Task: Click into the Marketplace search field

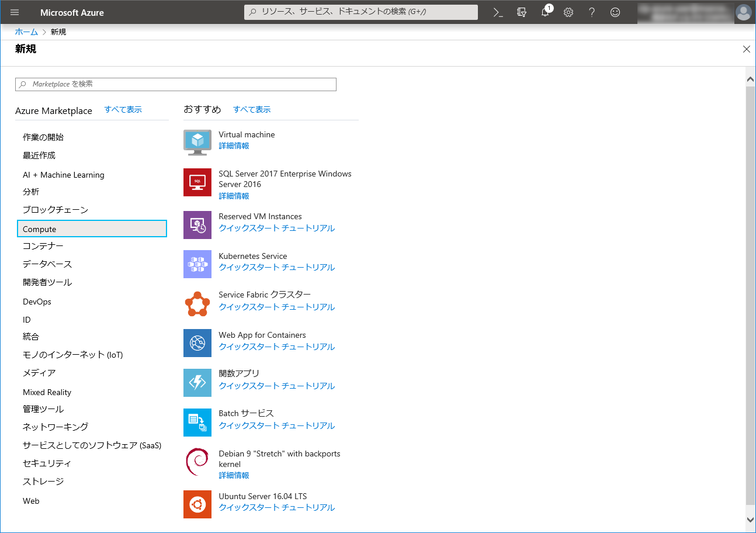Action: pos(175,84)
